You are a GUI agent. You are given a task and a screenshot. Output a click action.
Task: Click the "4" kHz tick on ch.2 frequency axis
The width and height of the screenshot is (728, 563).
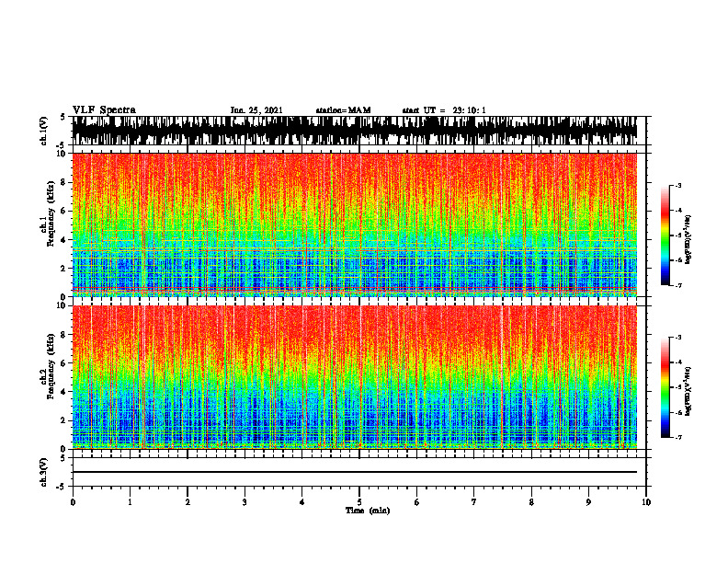click(64, 392)
